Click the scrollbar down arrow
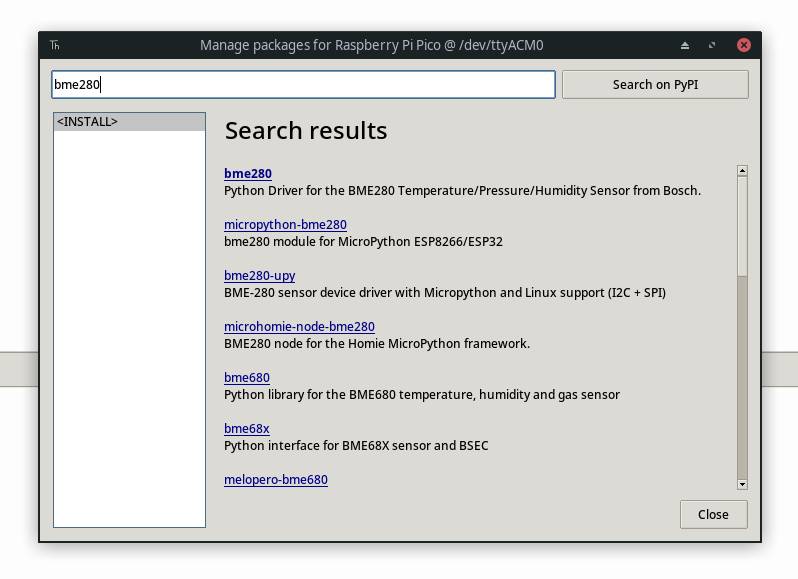Viewport: 798px width, 579px height. 742,484
